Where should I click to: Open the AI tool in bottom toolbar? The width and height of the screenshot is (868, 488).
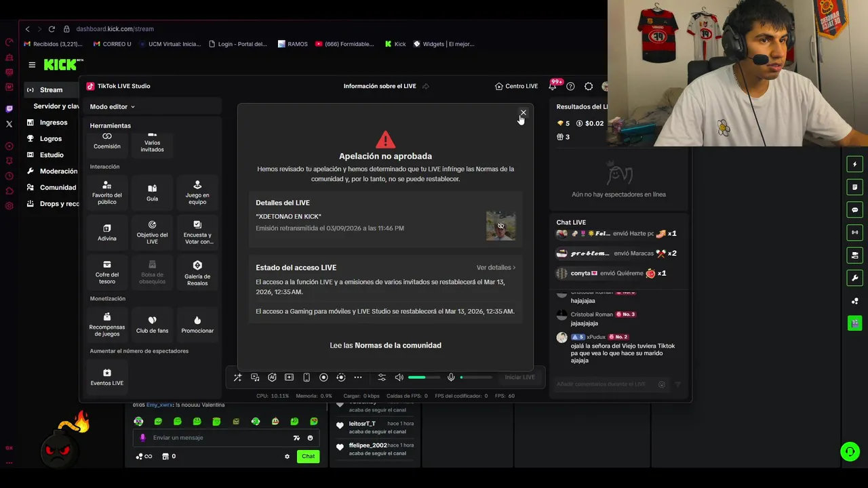[272, 378]
